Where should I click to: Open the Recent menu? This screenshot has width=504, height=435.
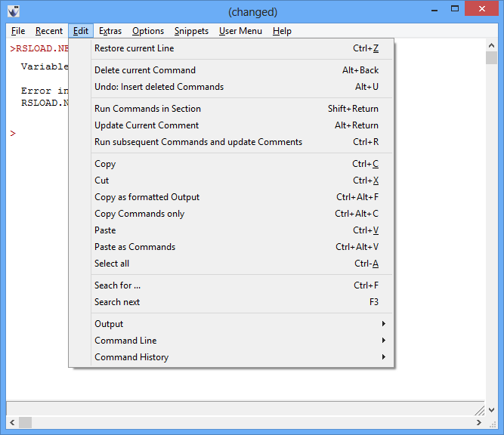coord(49,31)
